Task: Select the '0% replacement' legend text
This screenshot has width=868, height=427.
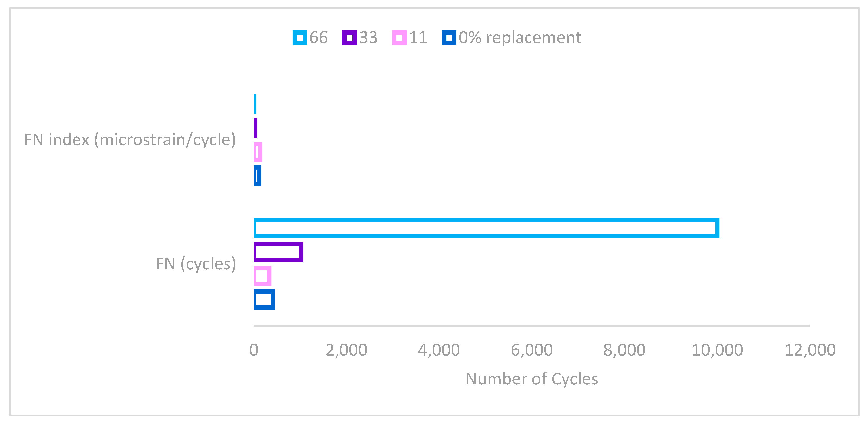Action: [x=520, y=38]
